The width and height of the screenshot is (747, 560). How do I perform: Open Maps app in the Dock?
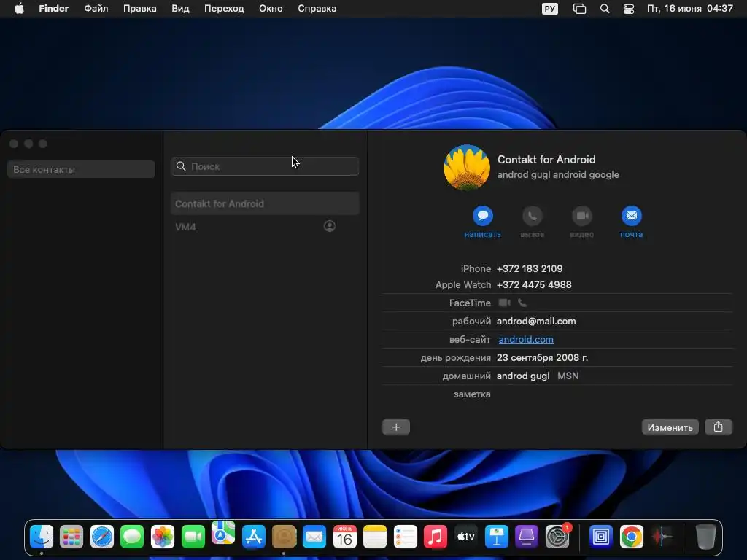223,533
